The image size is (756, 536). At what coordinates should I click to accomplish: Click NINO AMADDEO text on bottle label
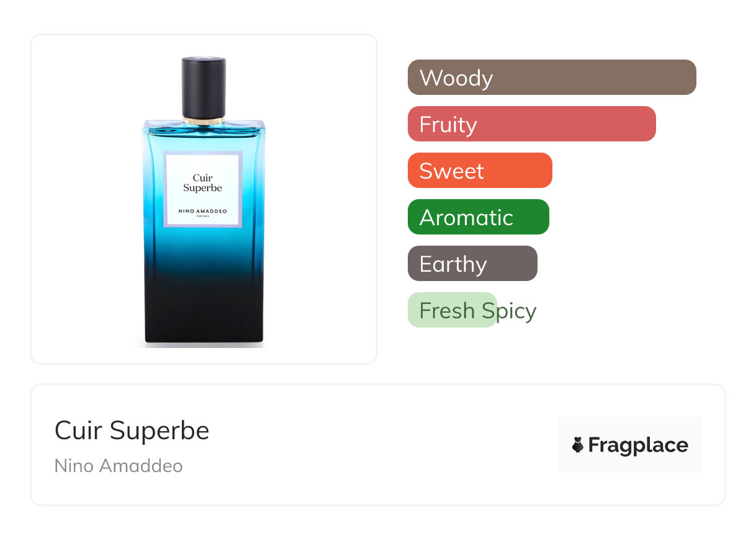pos(202,211)
